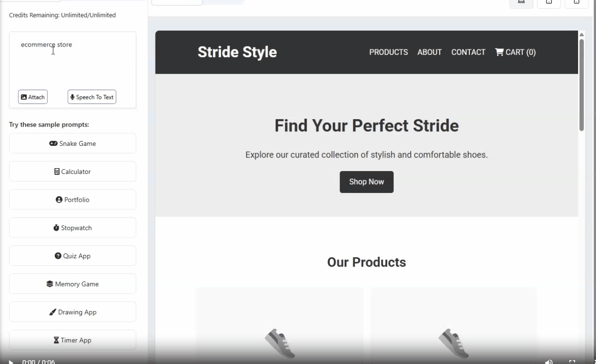The width and height of the screenshot is (596, 364).
Task: Mute the video volume speaker icon
Action: coord(549,362)
